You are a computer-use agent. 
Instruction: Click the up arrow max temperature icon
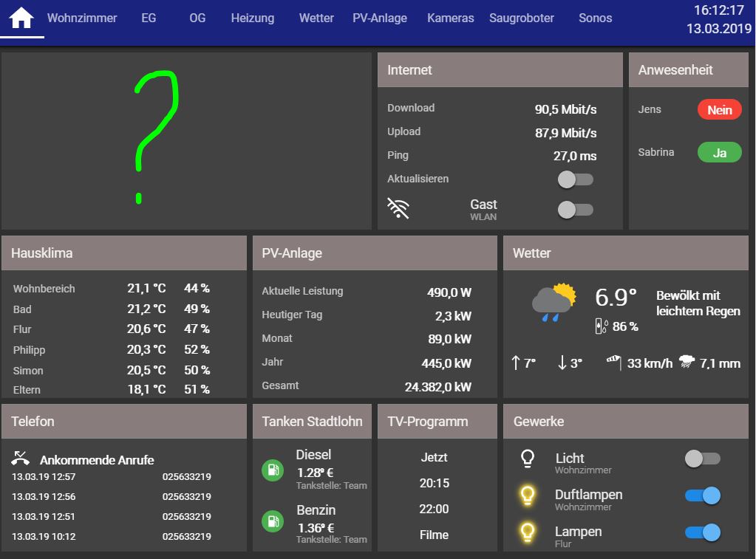pos(515,363)
